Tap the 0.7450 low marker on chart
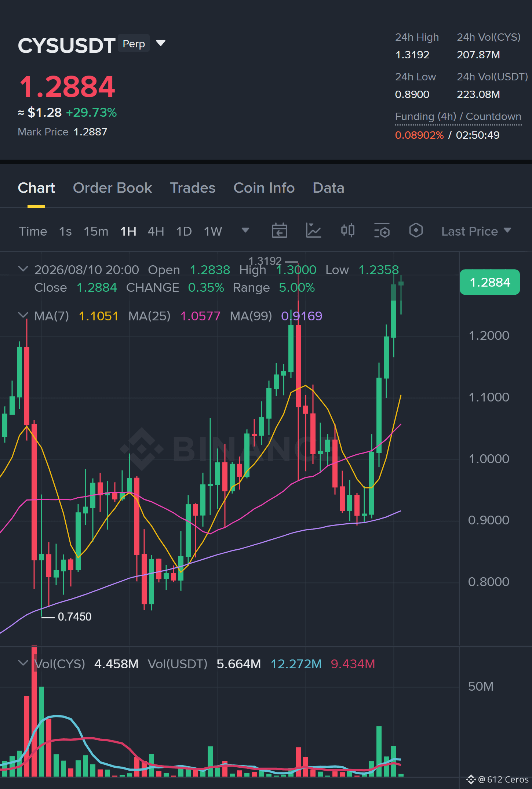Screen dimensions: 532x789 74,617
